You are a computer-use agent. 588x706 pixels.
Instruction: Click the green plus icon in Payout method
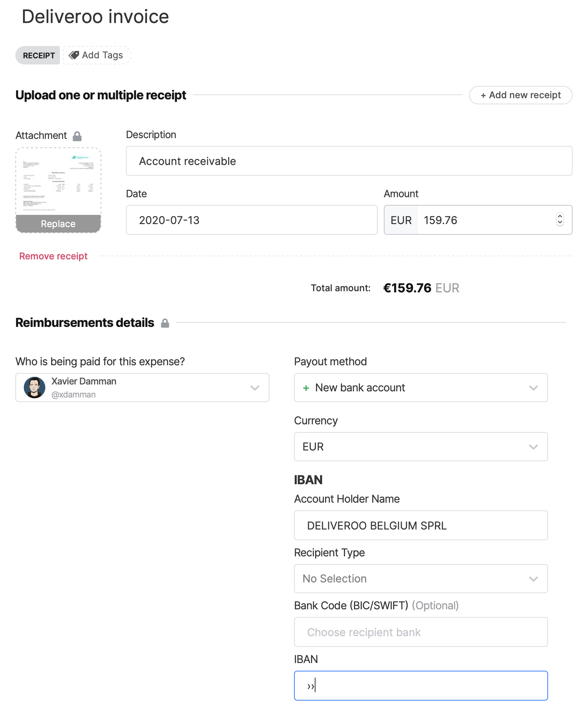pyautogui.click(x=306, y=388)
